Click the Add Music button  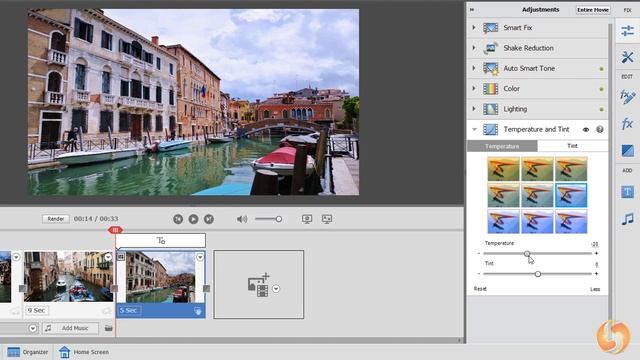point(70,328)
